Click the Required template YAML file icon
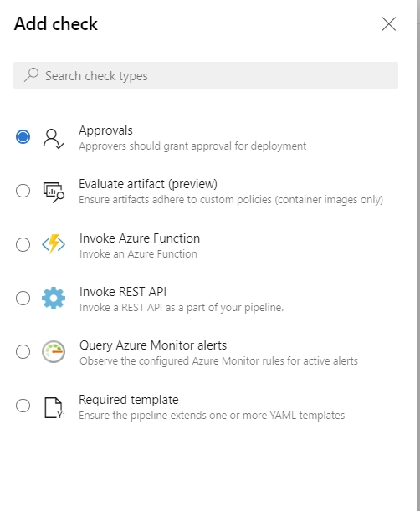The image size is (420, 511). (54, 407)
